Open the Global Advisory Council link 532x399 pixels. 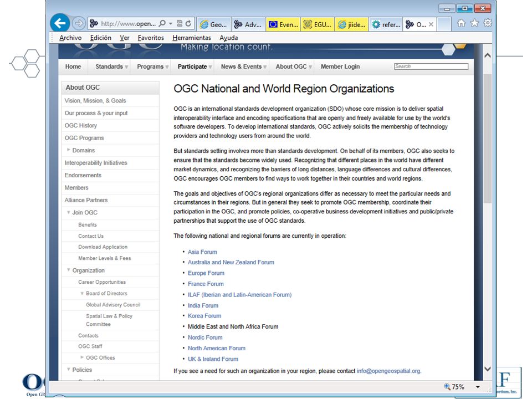pyautogui.click(x=113, y=305)
